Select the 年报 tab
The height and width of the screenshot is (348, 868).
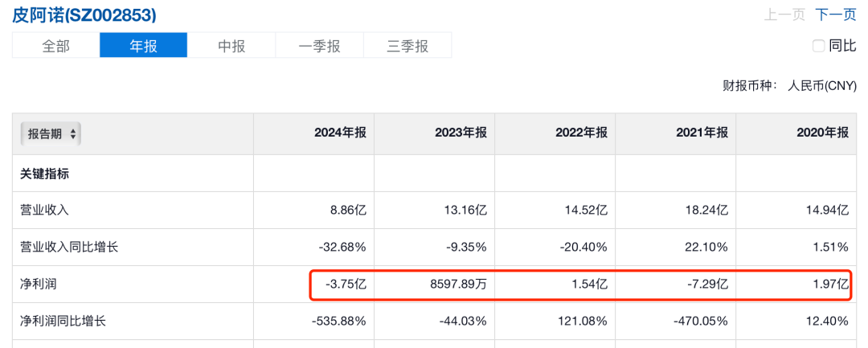[143, 46]
